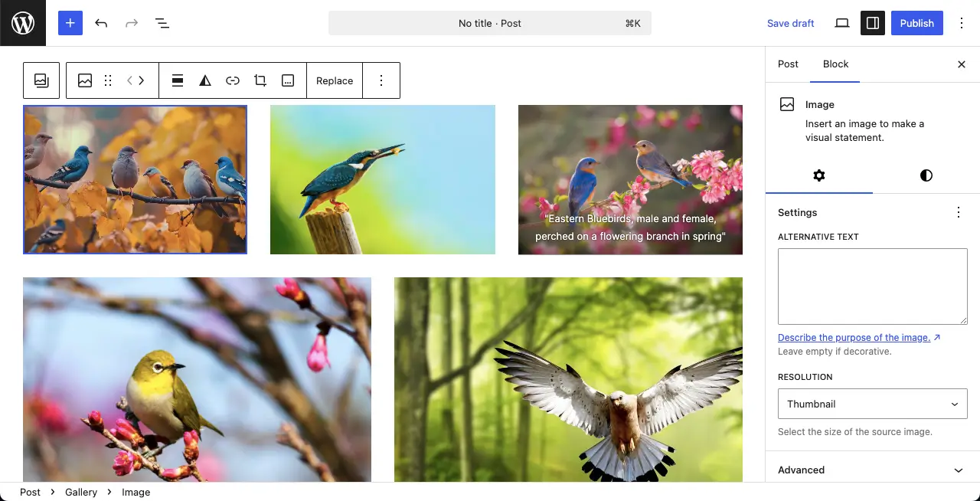Viewport: 980px width, 501px height.
Task: Switch to the Post tab
Action: (788, 64)
